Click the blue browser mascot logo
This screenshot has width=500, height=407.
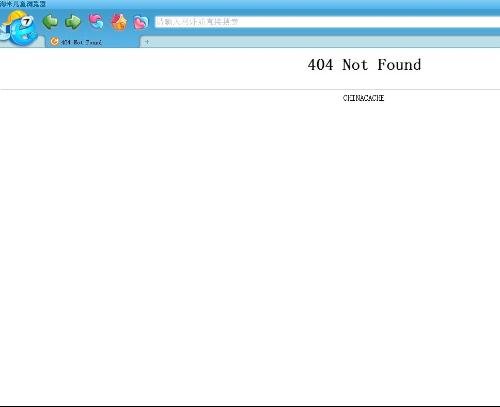point(20,28)
